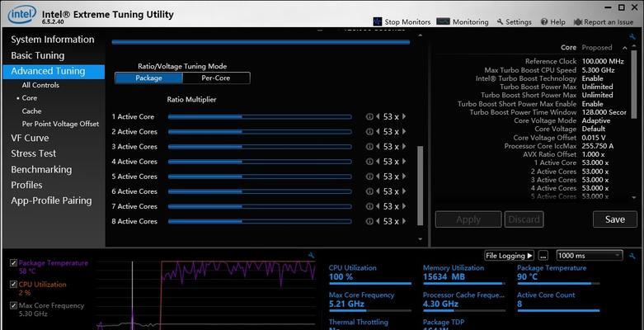Click wrench icon beside the 1000 ms dropdown
The image size is (644, 330).
632,256
